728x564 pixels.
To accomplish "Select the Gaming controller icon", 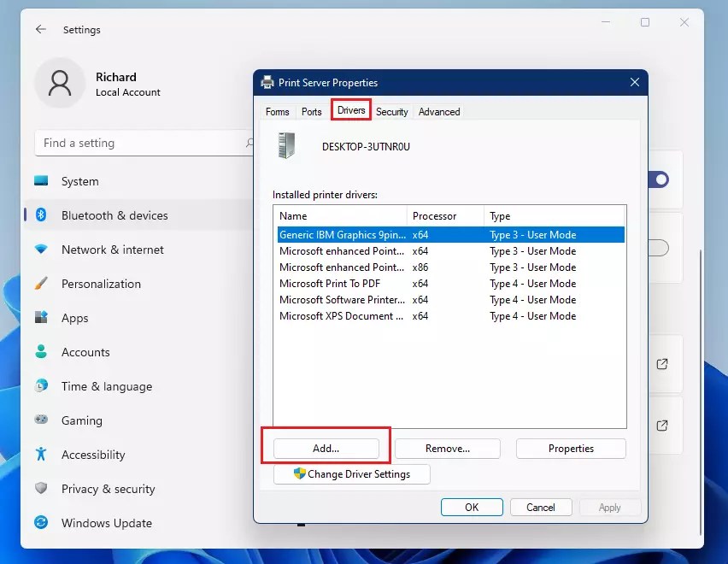I will (40, 420).
